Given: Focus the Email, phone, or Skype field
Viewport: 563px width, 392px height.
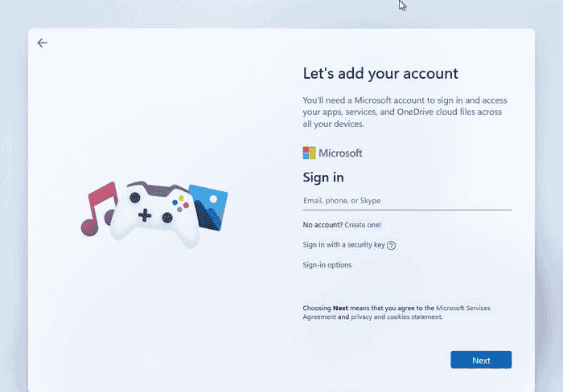Looking at the screenshot, I should click(x=406, y=201).
